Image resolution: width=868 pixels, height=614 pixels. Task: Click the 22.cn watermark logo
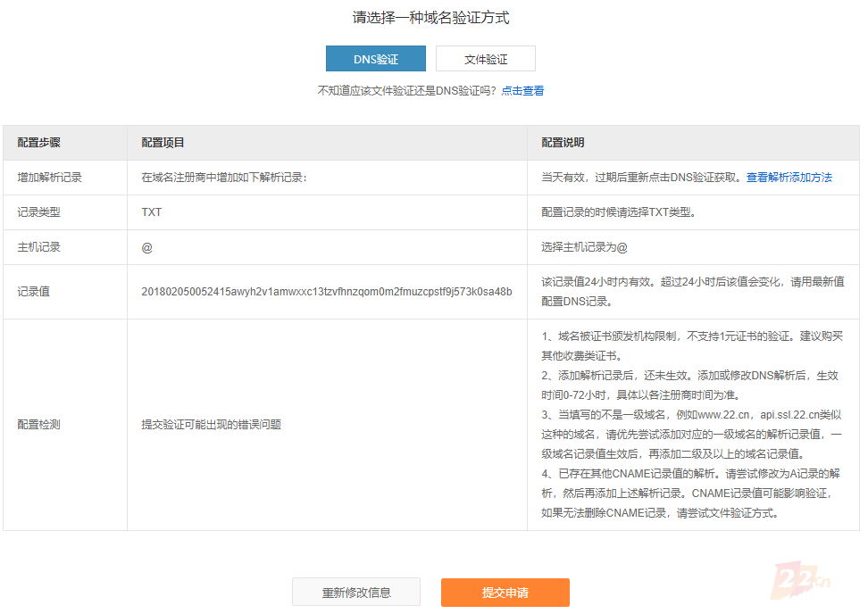point(804,580)
